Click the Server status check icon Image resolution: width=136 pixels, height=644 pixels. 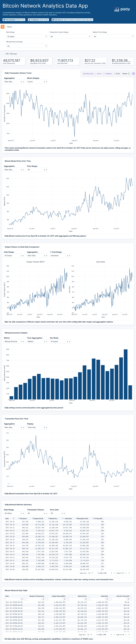[129, 74]
